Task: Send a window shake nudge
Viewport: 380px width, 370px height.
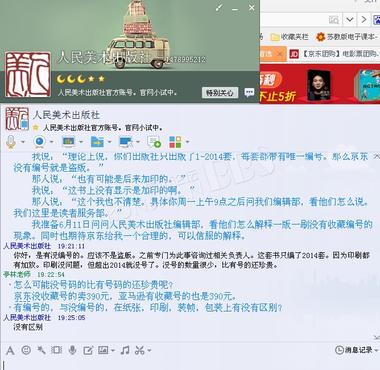Action: point(41,350)
